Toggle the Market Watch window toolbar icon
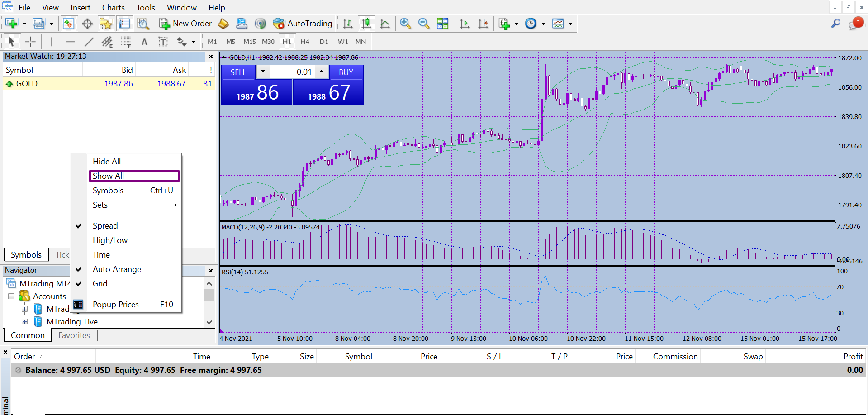Screen dimensions: 868x415 pyautogui.click(x=69, y=24)
